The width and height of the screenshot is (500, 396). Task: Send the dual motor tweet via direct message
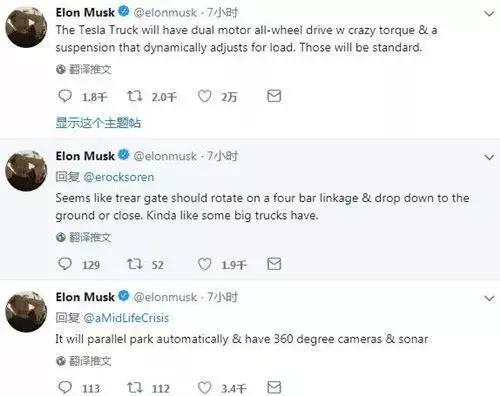(274, 96)
